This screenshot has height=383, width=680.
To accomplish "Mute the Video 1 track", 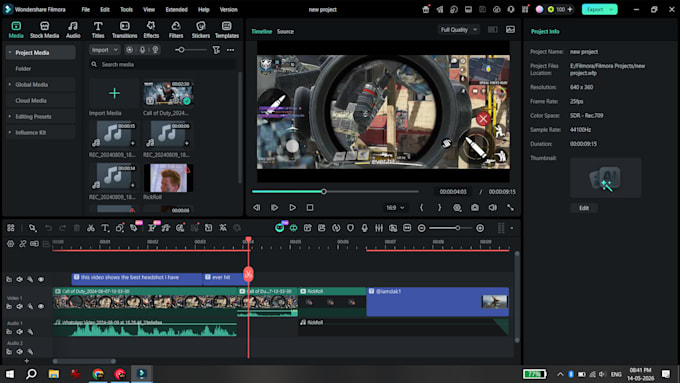I will (x=20, y=306).
